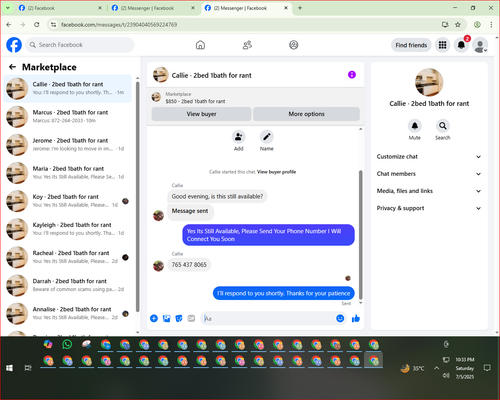Click the browser address bar URL
This screenshot has width=500, height=400.
119,25
